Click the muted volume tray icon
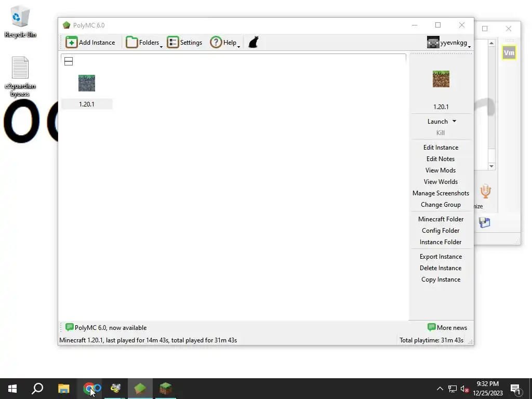532x399 pixels. (x=464, y=389)
